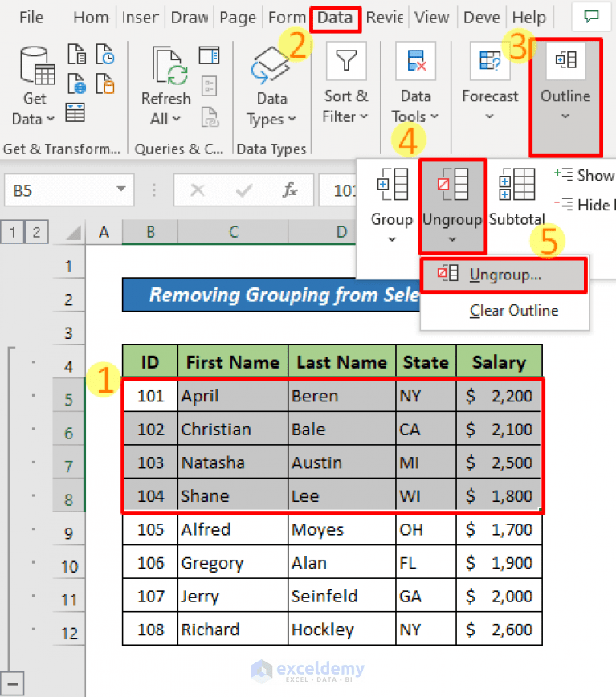Select column A header
Viewport: 616px width, 697px height.
point(104,232)
